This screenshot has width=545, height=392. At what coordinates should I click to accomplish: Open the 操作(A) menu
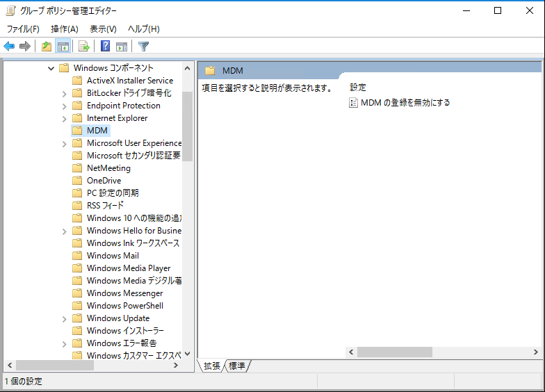[x=64, y=29]
